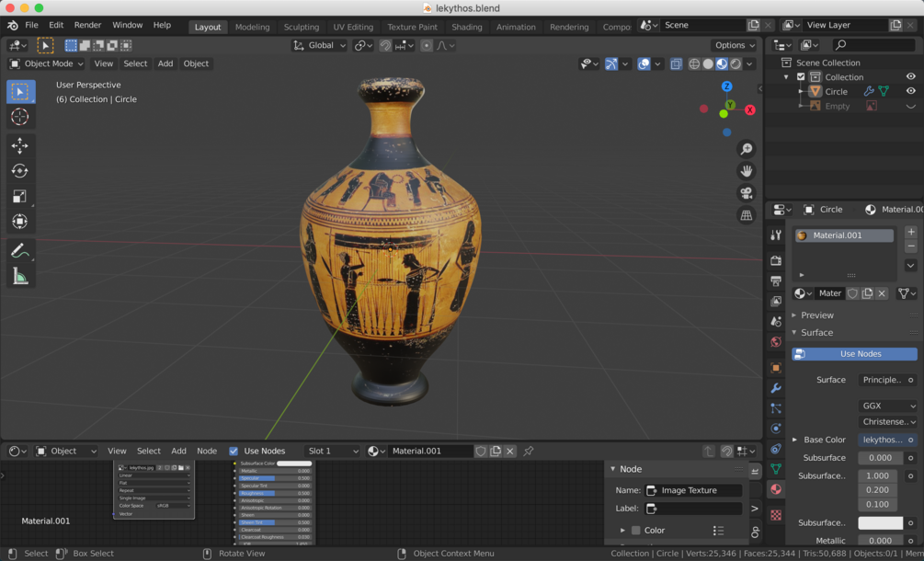This screenshot has width=924, height=561.
Task: Click the pan hand icon in viewport
Action: 746,171
